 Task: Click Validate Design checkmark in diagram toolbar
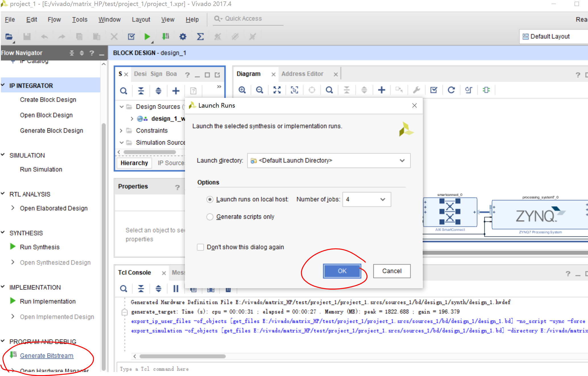(434, 90)
